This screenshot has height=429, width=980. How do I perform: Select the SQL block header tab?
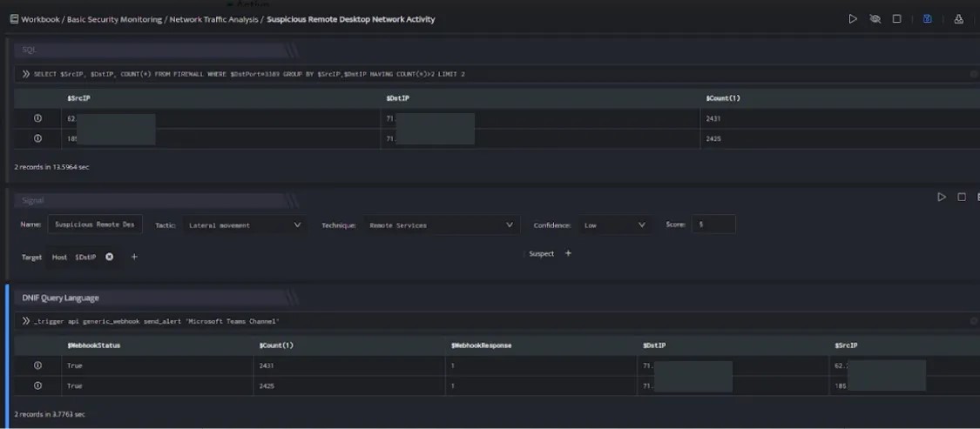click(x=150, y=50)
